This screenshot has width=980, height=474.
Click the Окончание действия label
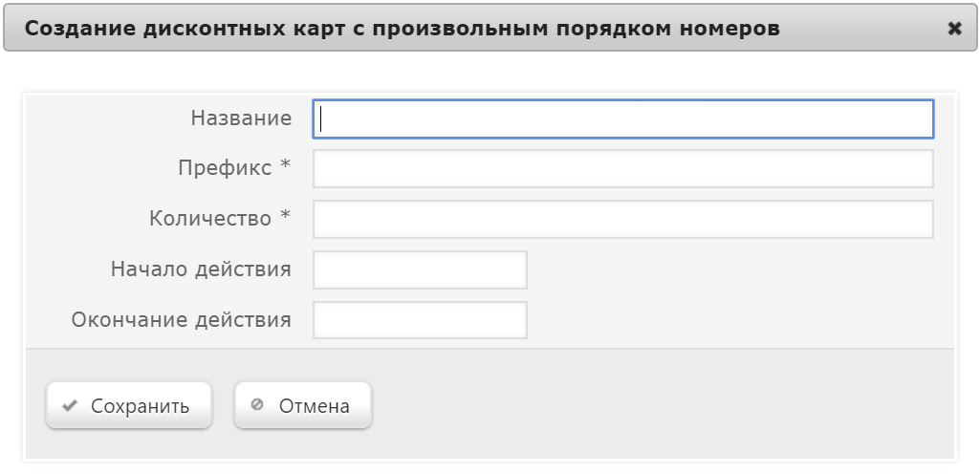coord(181,320)
